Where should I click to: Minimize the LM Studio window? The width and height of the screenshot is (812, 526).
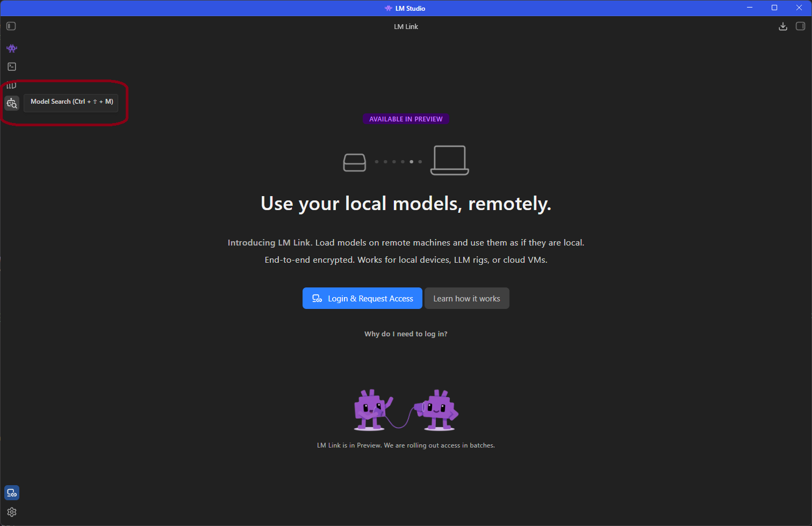click(x=750, y=8)
